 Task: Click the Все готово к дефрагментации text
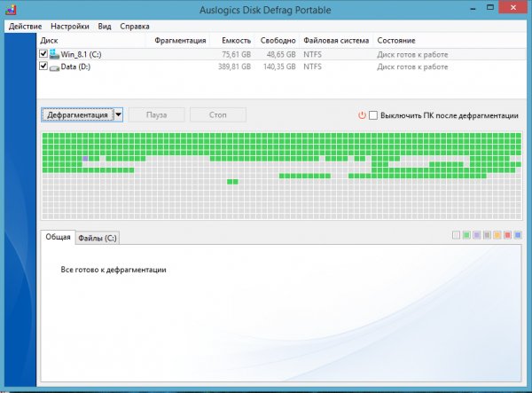pos(113,270)
